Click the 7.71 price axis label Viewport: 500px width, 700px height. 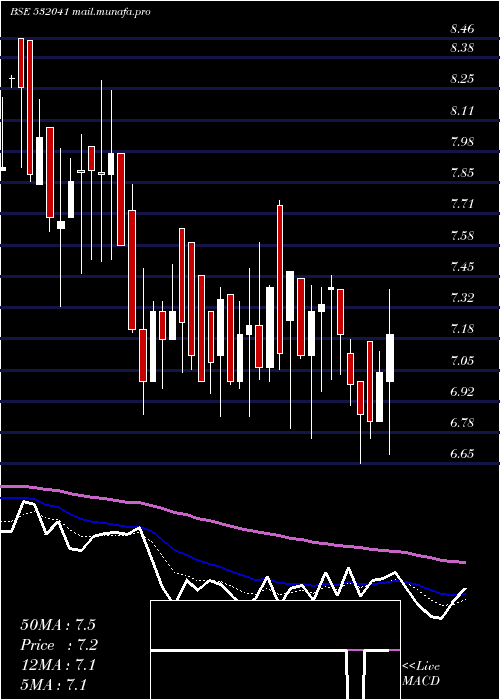462,204
